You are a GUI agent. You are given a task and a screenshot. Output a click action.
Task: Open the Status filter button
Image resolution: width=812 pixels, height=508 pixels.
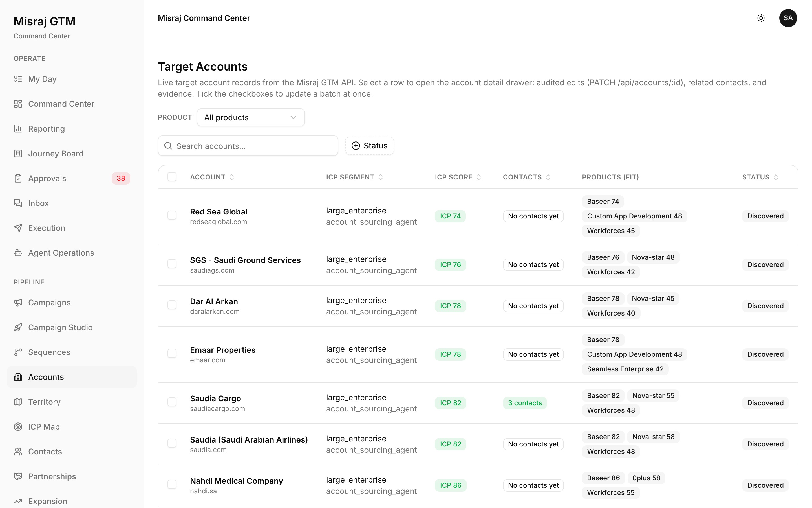369,145
